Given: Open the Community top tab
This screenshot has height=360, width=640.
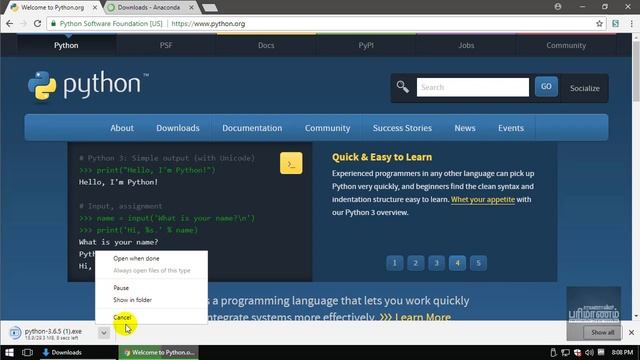Looking at the screenshot, I should pos(566,45).
